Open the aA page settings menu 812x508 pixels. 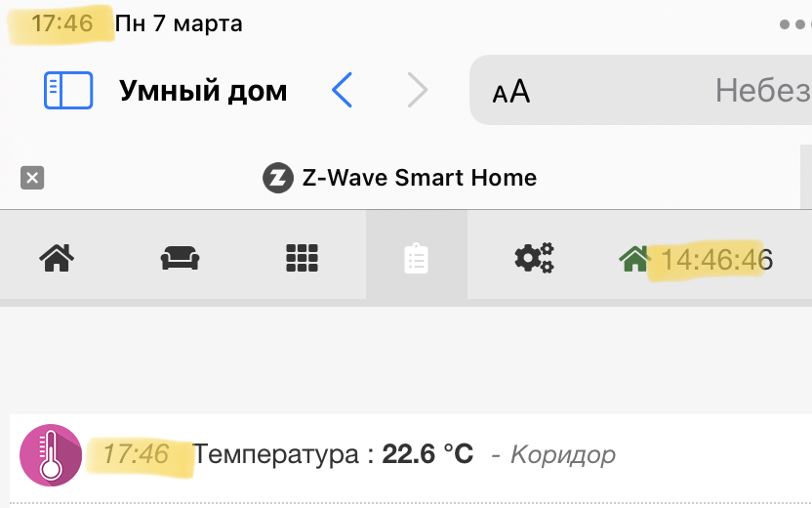coord(511,91)
